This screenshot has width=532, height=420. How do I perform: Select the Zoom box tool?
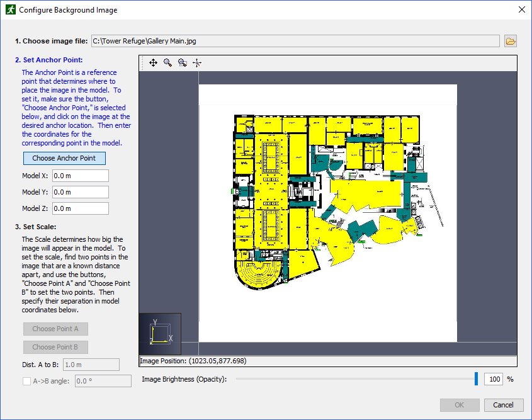(x=183, y=63)
